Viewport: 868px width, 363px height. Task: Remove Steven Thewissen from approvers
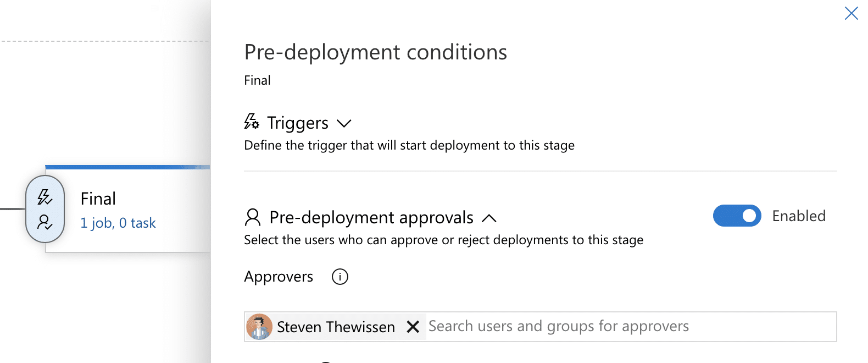(x=413, y=327)
